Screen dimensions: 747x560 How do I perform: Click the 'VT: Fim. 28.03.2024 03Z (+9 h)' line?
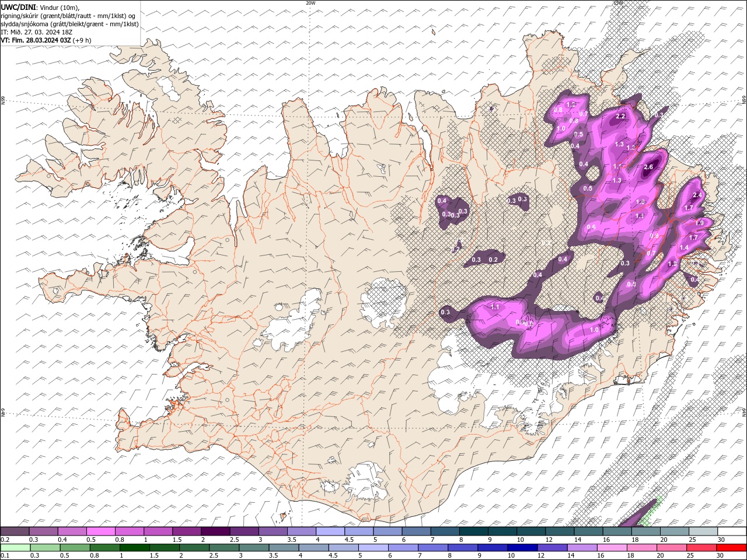tap(46, 40)
